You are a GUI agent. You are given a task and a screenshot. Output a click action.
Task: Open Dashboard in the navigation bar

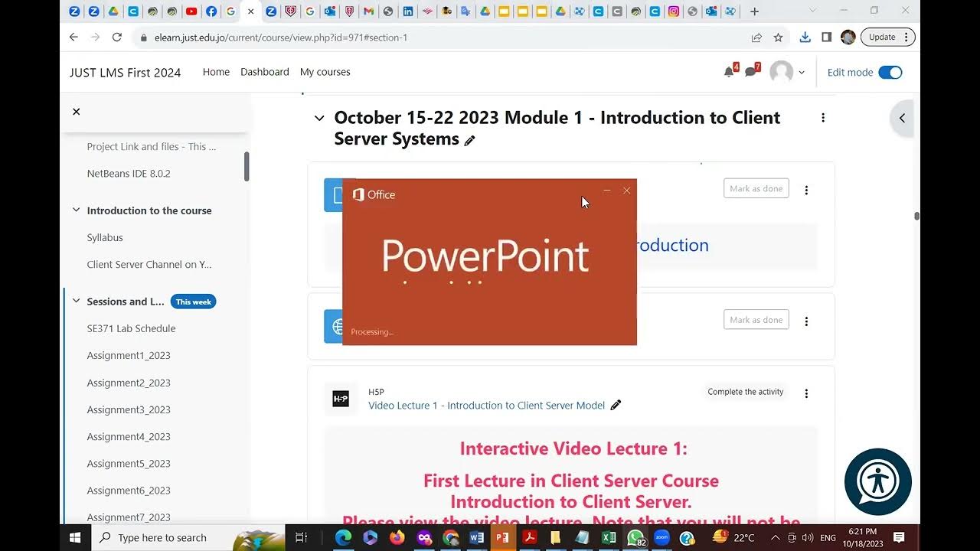[265, 72]
